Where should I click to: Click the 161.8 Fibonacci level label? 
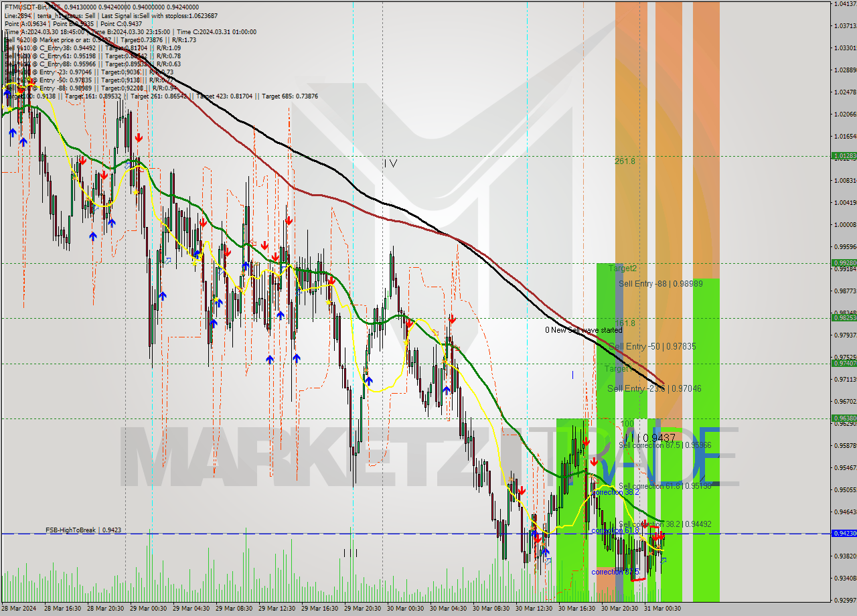(x=625, y=323)
